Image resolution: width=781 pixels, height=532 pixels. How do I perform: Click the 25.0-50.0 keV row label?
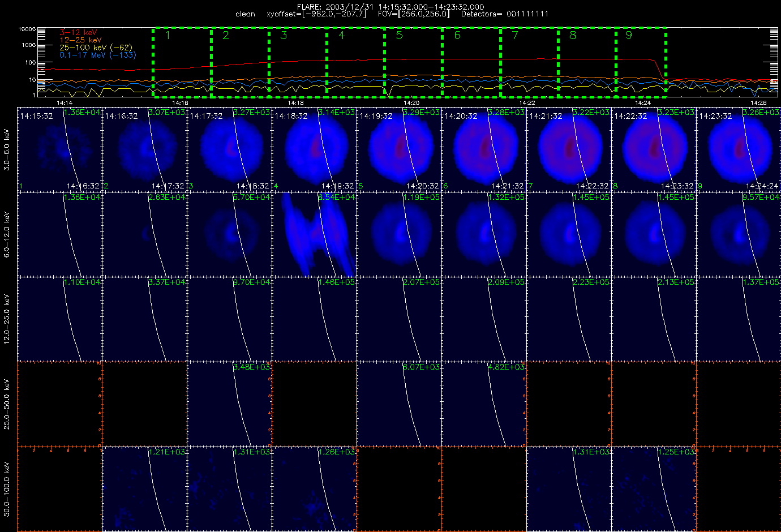7,404
